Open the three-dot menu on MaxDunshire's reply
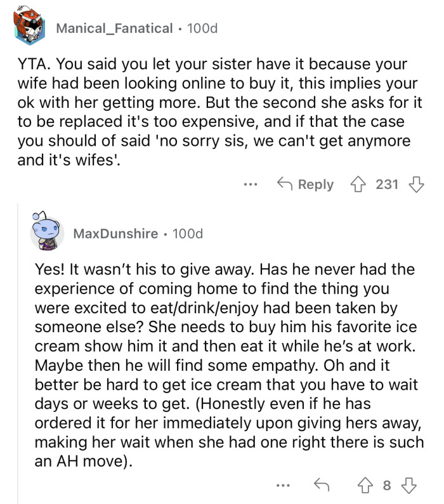 tap(284, 487)
